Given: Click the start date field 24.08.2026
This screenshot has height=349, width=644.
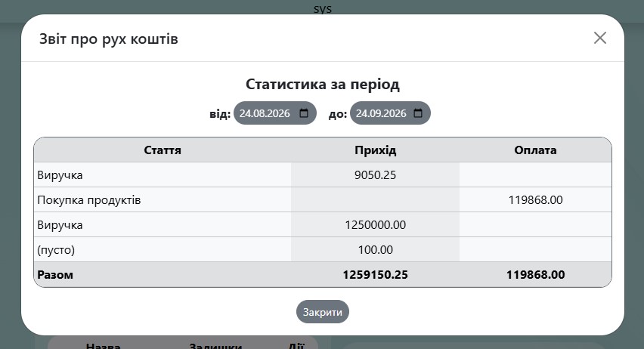Looking at the screenshot, I should (275, 113).
